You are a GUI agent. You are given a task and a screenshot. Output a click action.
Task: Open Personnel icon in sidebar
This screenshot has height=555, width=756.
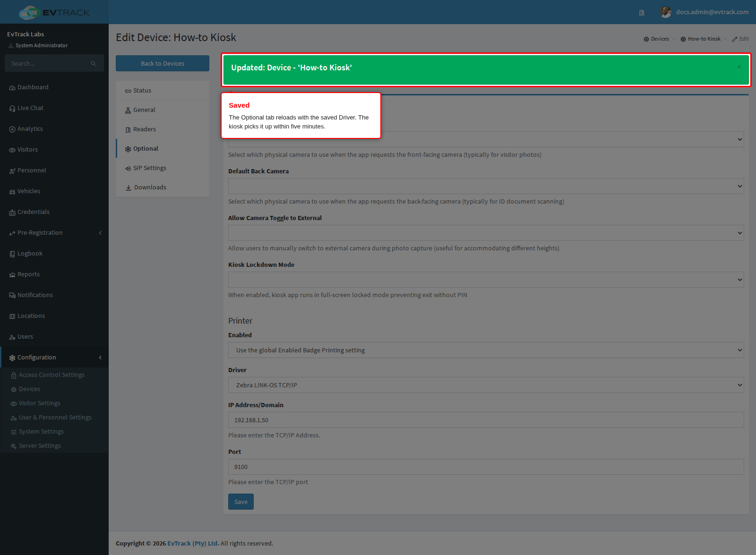[12, 171]
